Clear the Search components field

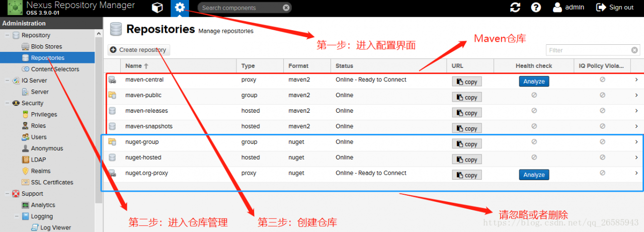point(286,8)
